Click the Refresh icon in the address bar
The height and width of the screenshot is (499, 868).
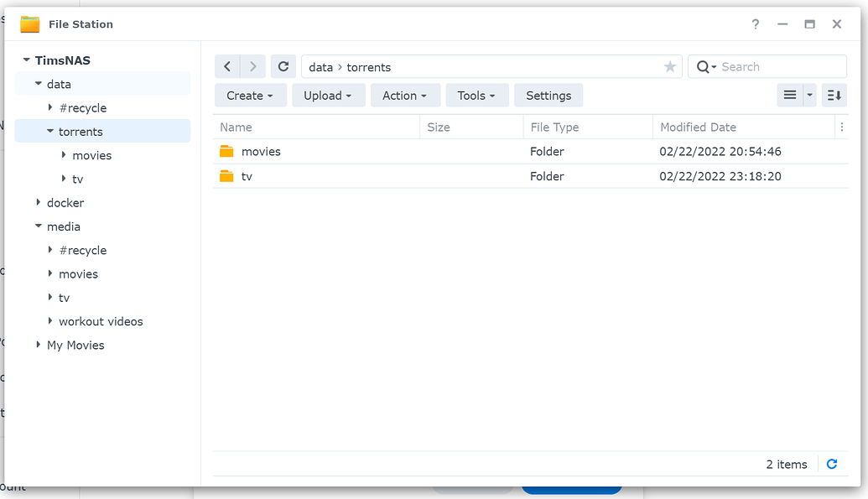pyautogui.click(x=283, y=66)
